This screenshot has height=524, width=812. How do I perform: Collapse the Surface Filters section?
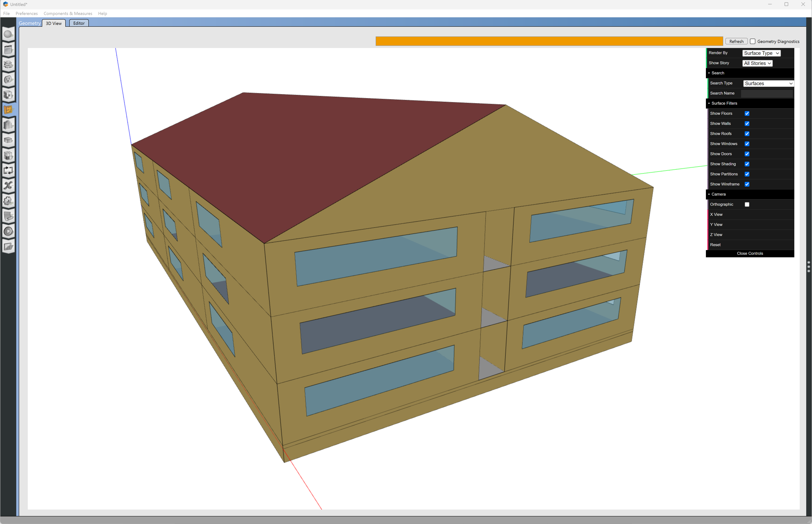[709, 103]
